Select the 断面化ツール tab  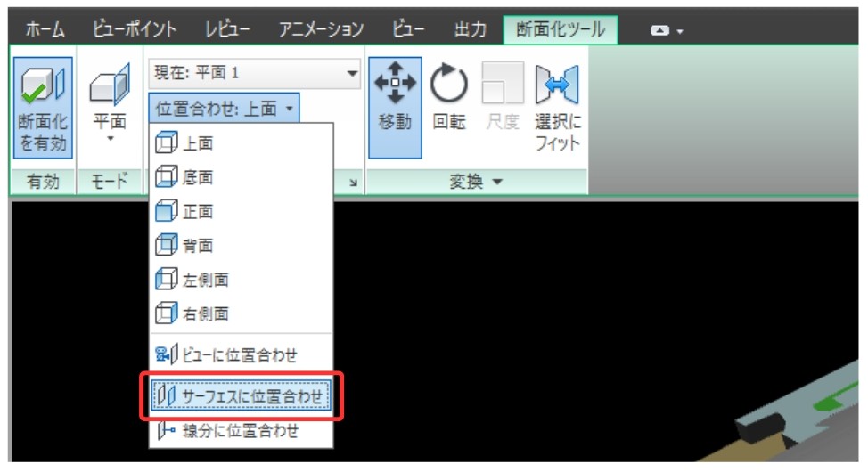(x=561, y=30)
